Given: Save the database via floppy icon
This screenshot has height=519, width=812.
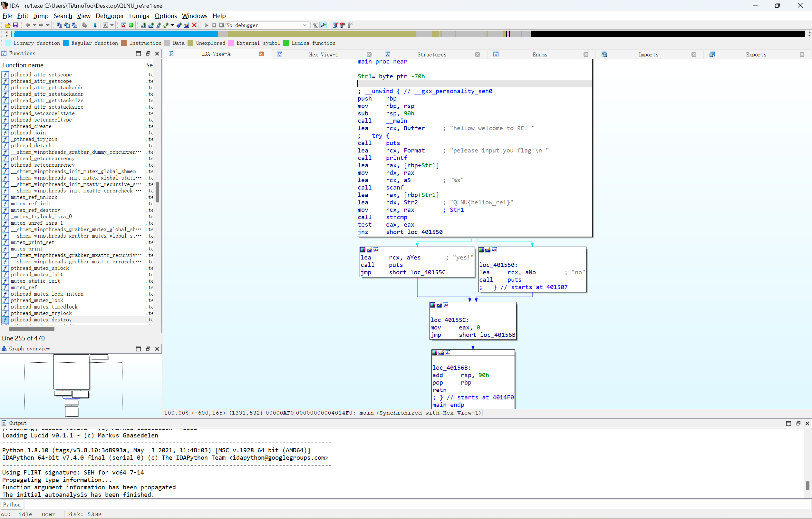Looking at the screenshot, I should 15,25.
